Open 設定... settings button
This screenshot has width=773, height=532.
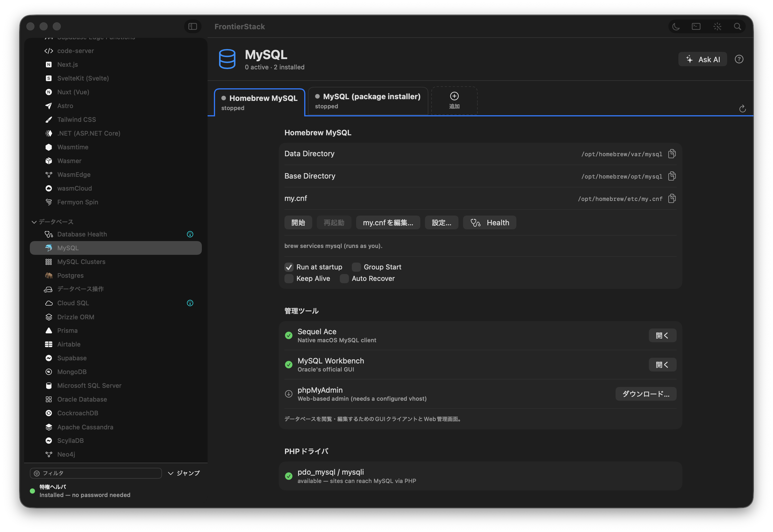coord(441,223)
